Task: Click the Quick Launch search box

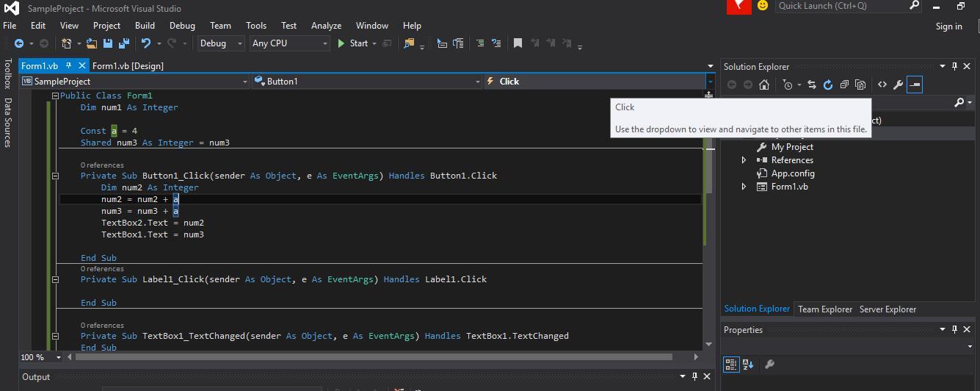Action: pyautogui.click(x=841, y=6)
